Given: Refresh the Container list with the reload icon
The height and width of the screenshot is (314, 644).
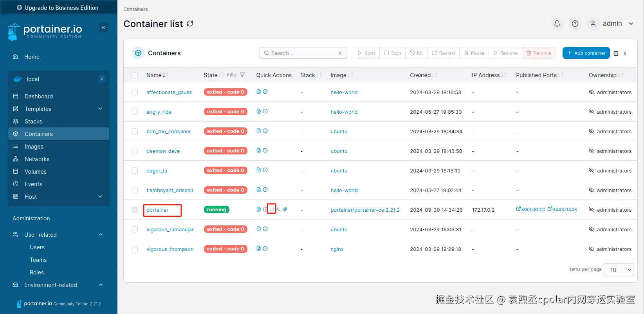Looking at the screenshot, I should [190, 24].
